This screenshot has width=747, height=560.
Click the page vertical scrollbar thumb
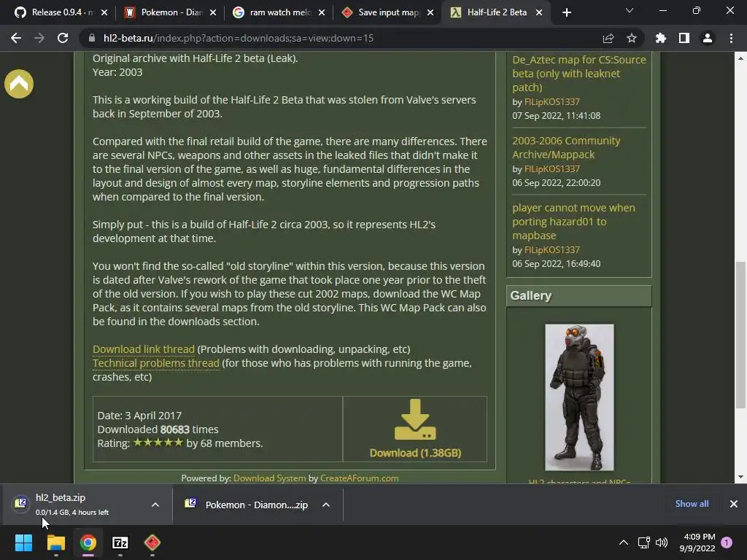(740, 335)
